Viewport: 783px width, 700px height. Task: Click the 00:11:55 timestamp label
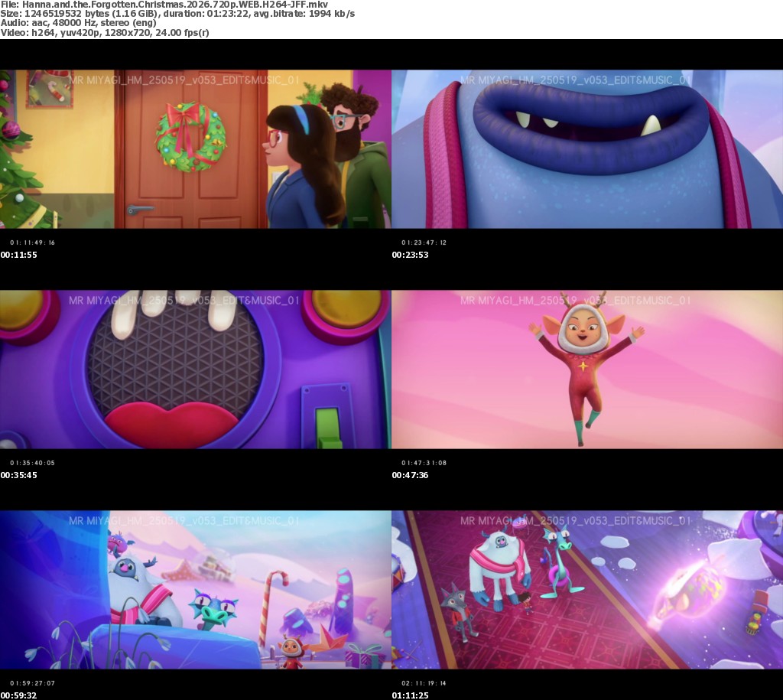[18, 255]
